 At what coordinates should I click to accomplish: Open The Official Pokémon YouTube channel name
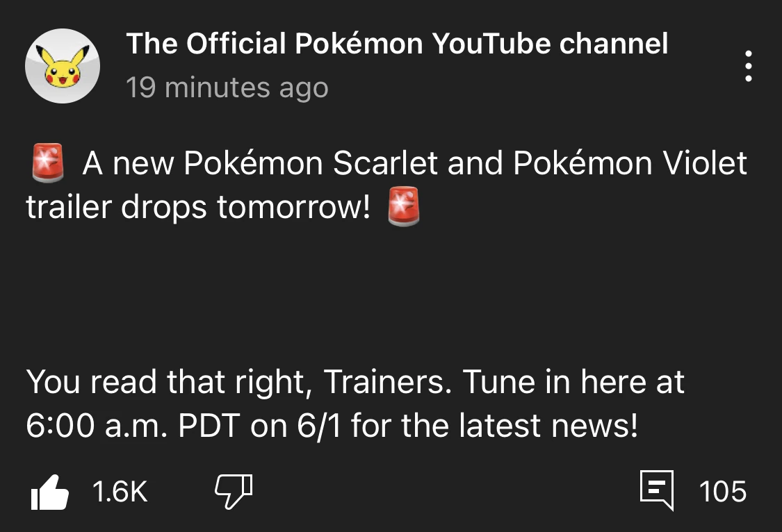[397, 43]
